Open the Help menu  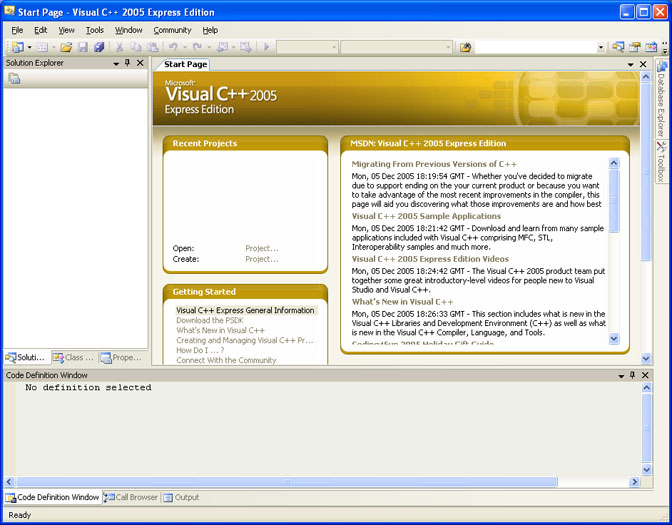pos(210,30)
